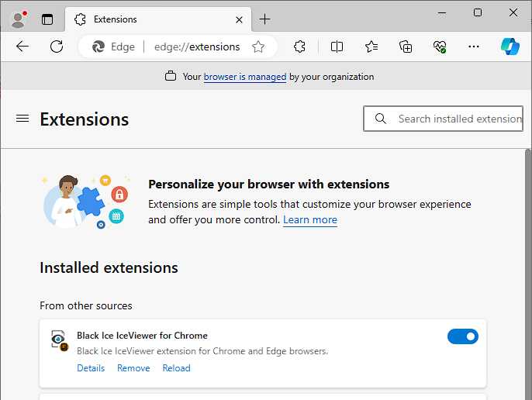This screenshot has height=400, width=532.
Task: Minimize the Edge window
Action: click(442, 12)
